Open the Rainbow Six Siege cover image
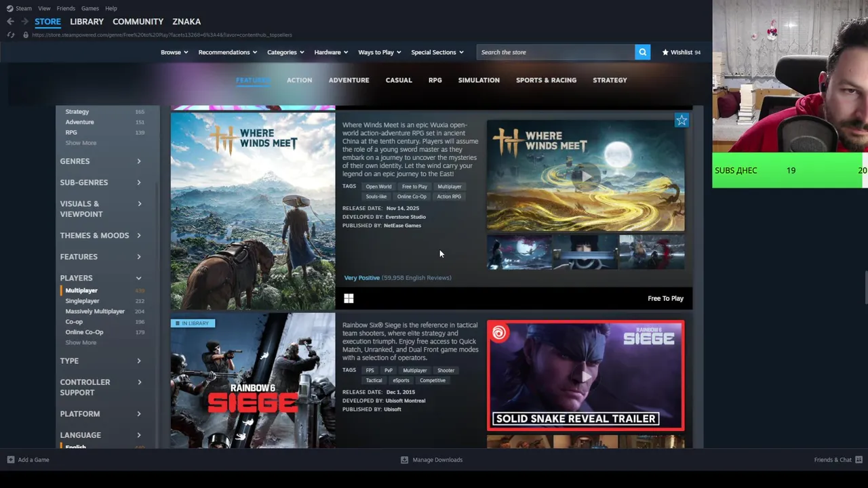The height and width of the screenshot is (488, 868). coord(253,380)
